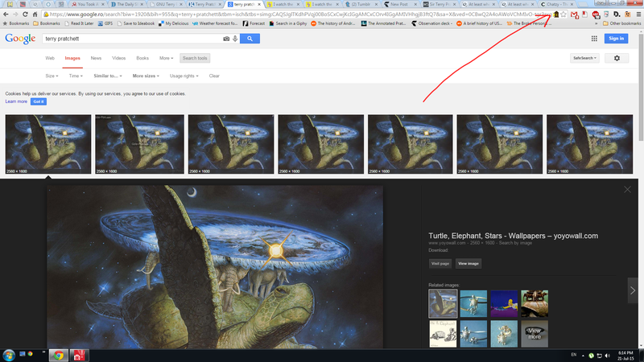Switch to the Books tab
The width and height of the screenshot is (644, 362).
click(142, 58)
